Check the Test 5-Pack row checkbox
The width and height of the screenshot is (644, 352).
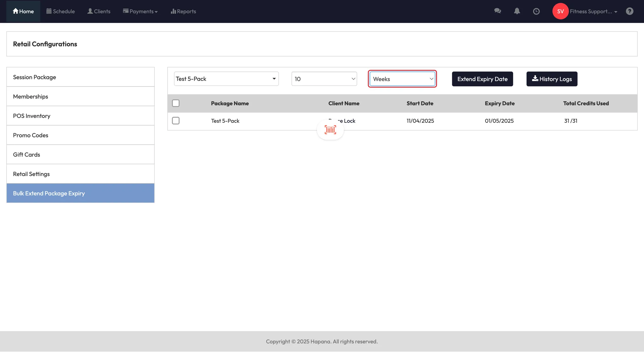point(176,121)
